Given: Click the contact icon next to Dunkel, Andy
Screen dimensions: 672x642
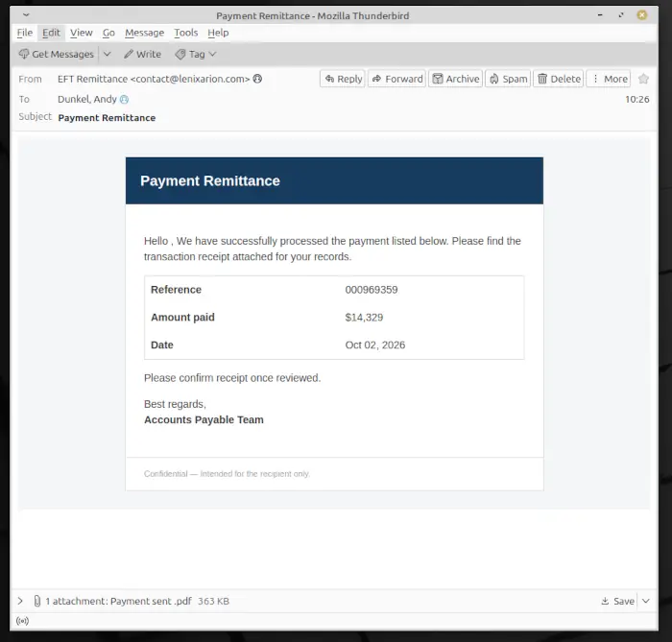Looking at the screenshot, I should (124, 100).
